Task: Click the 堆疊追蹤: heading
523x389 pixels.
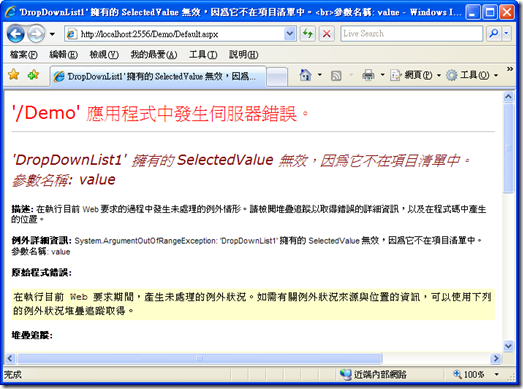Action: coord(32,335)
